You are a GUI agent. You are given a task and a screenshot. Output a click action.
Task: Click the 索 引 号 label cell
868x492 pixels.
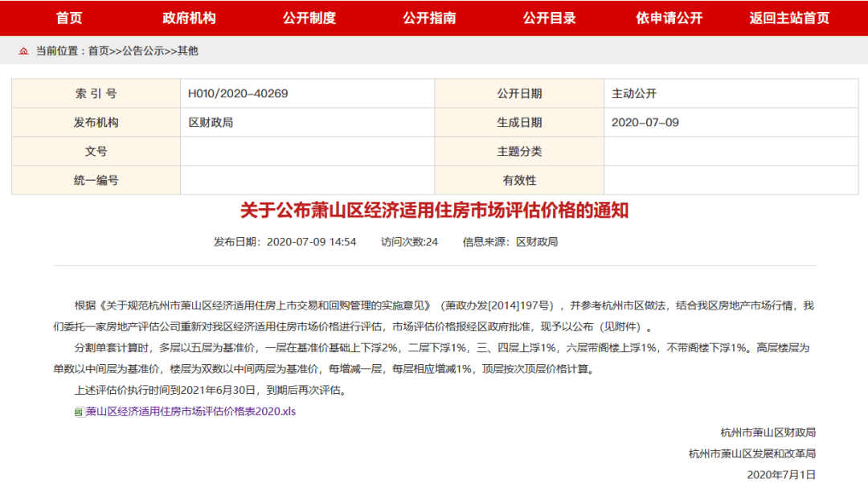[x=96, y=93]
